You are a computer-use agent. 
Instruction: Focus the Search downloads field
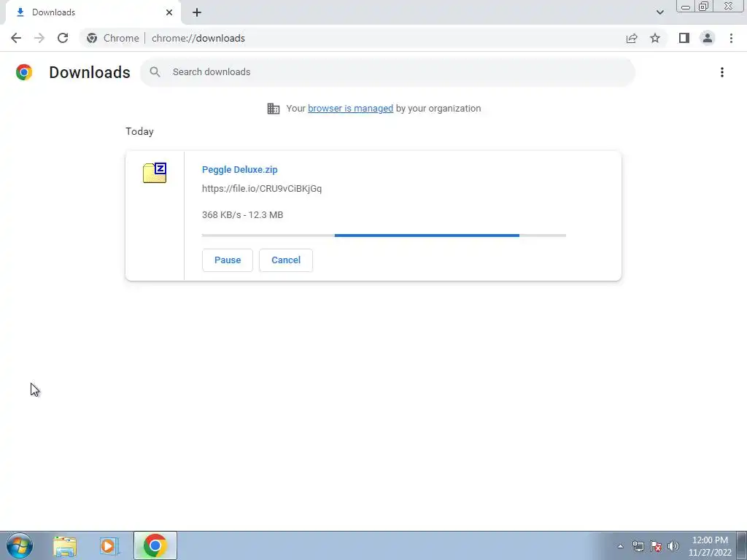tap(387, 72)
